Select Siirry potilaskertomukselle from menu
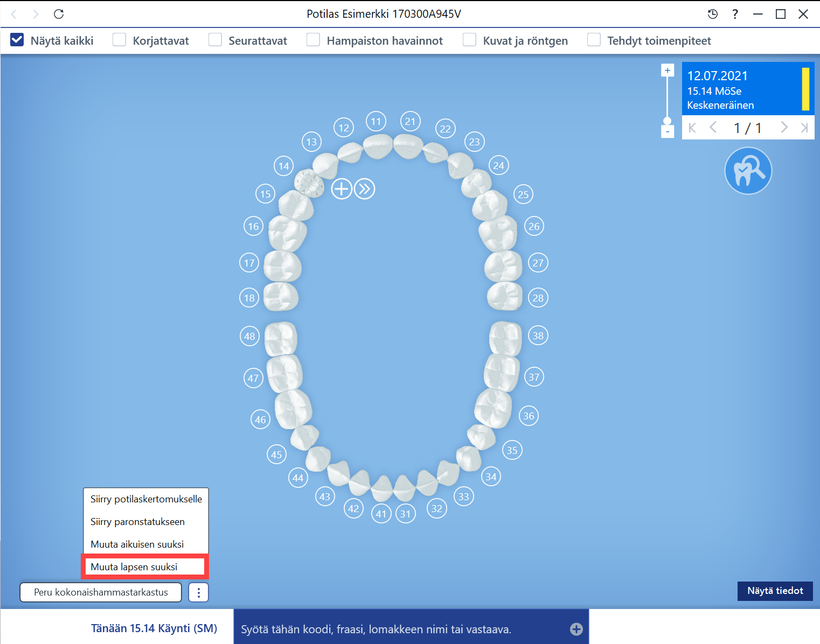 146,499
